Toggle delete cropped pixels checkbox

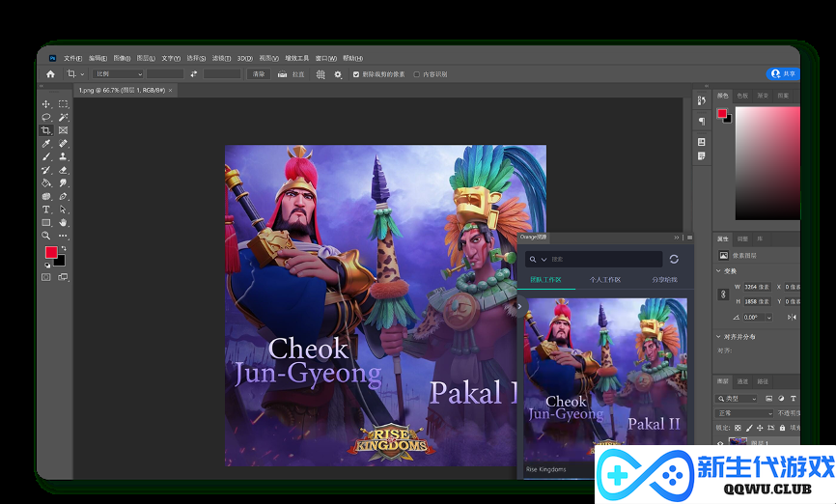coord(356,74)
